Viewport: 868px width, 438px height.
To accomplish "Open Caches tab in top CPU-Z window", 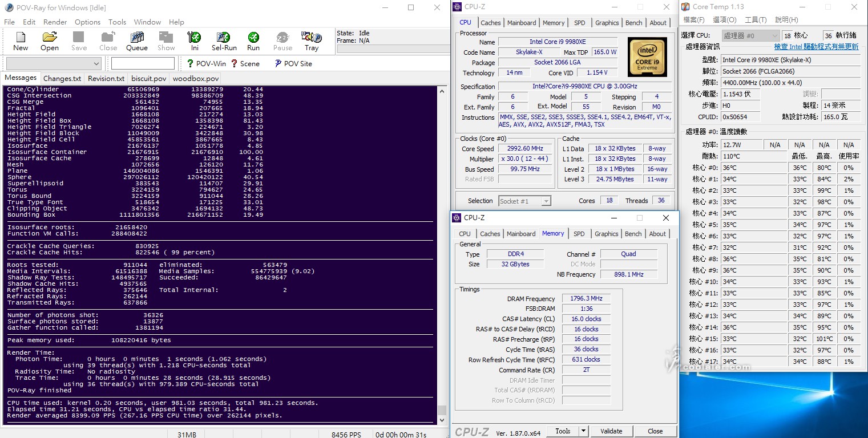I will point(490,23).
